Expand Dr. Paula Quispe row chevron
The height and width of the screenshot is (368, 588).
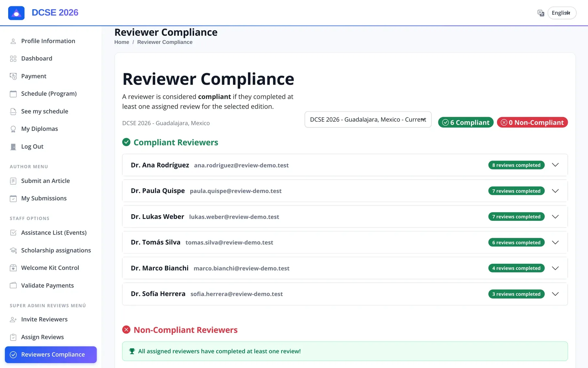555,191
